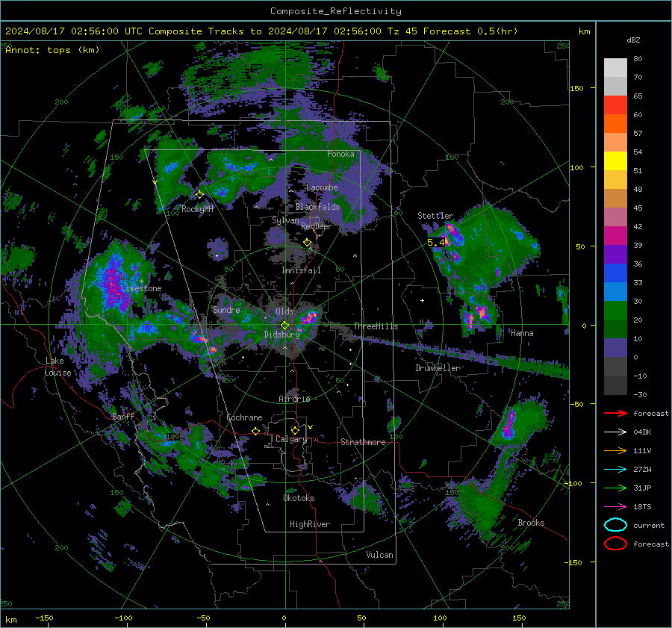Click the white 04DK arrow icon

click(x=615, y=432)
